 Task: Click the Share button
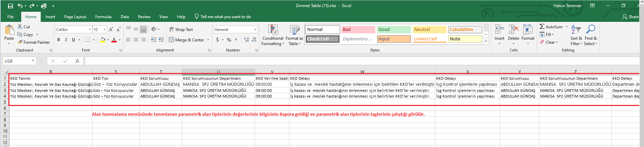(630, 17)
